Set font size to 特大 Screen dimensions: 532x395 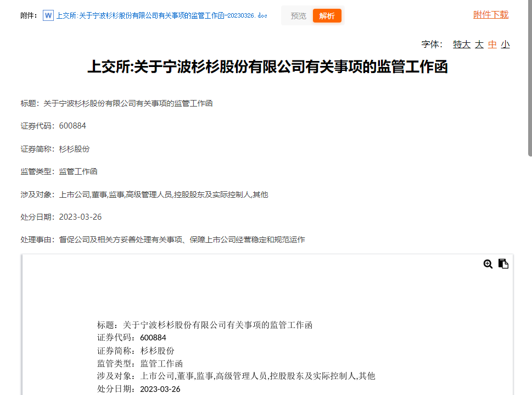[461, 44]
